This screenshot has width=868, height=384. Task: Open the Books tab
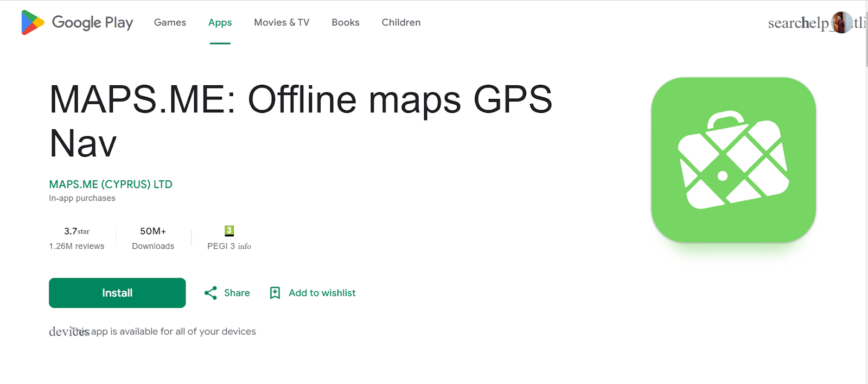click(346, 22)
